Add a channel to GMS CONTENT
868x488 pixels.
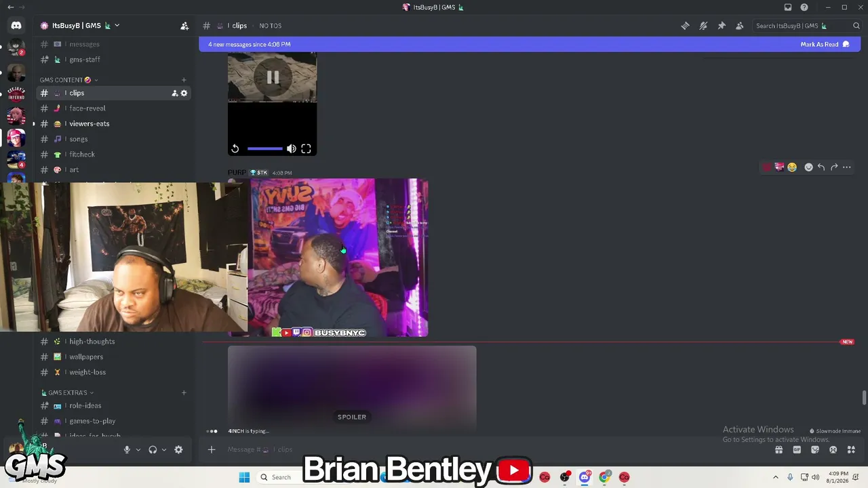183,80
